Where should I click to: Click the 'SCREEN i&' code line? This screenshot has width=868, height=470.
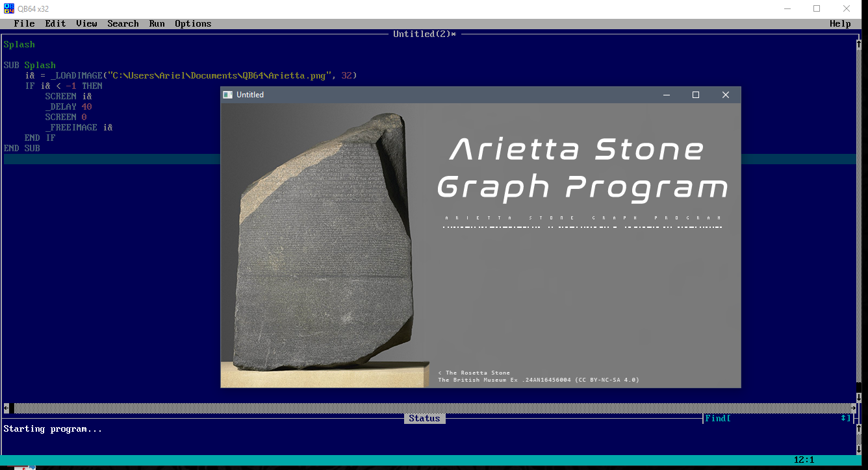pyautogui.click(x=68, y=96)
